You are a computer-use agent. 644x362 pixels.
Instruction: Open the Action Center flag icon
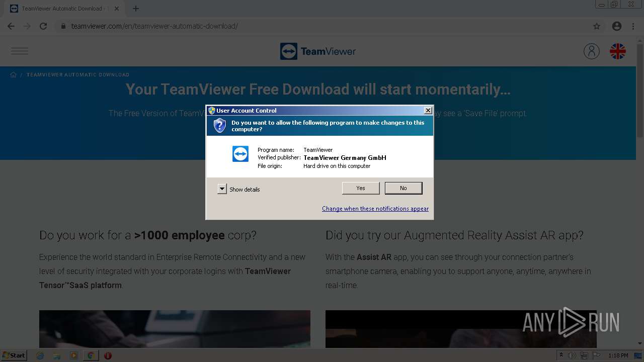(x=596, y=355)
